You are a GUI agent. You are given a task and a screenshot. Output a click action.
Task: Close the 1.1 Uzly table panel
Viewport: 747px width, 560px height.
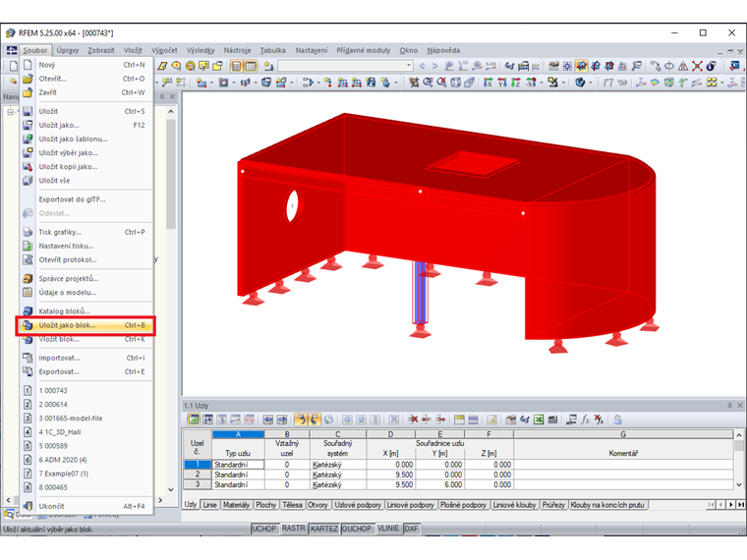tap(740, 405)
